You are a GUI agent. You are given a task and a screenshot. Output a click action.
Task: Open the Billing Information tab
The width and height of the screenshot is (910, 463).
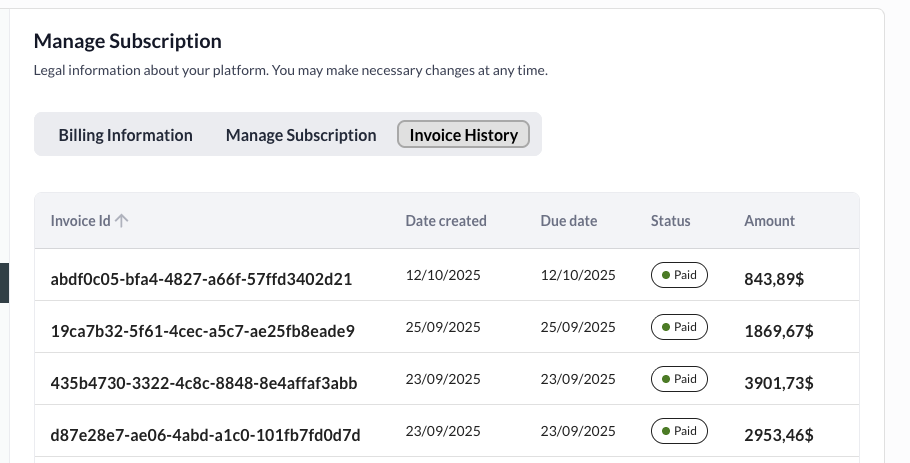click(x=125, y=135)
